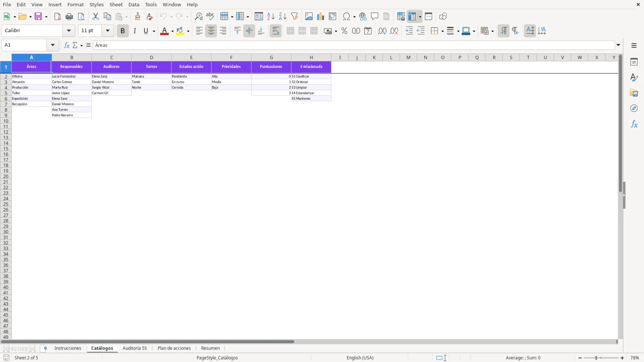Image resolution: width=644 pixels, height=362 pixels.
Task: Open Borders dropdown arrow
Action: pyautogui.click(x=442, y=31)
